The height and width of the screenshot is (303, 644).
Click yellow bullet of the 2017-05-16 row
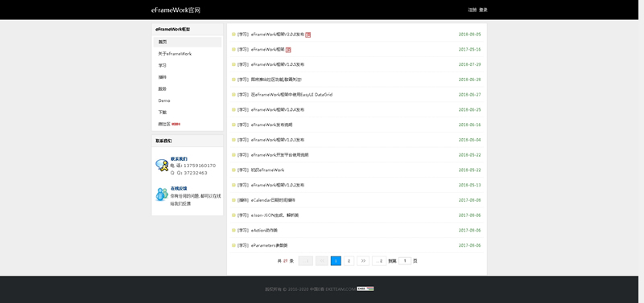[233, 49]
